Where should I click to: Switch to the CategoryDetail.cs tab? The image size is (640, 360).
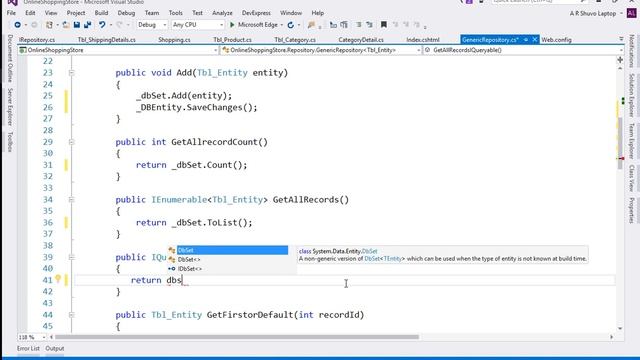(x=361, y=40)
